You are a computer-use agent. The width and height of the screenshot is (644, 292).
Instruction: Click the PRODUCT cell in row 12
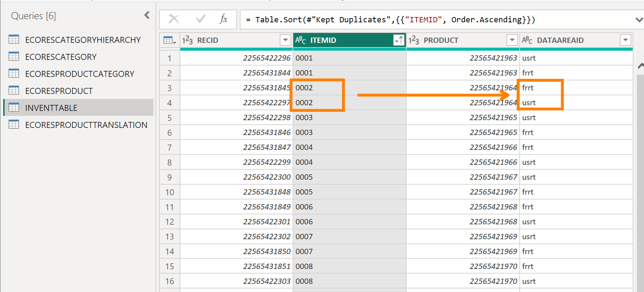point(463,222)
